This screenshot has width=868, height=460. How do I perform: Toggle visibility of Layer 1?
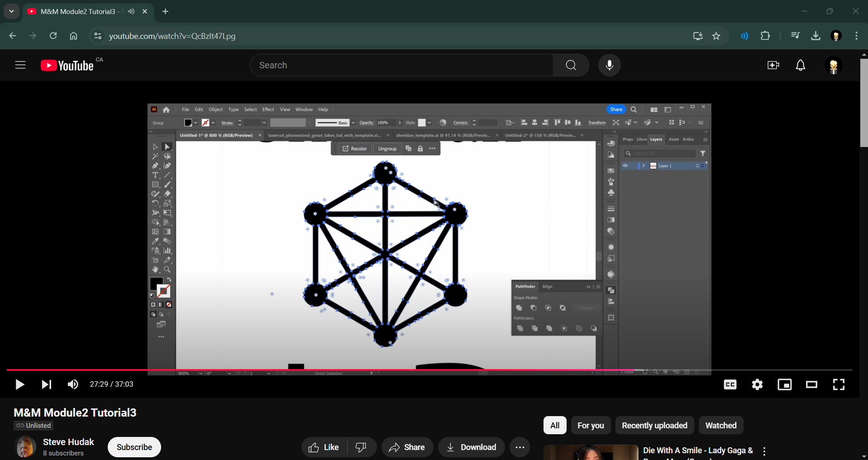pos(625,166)
